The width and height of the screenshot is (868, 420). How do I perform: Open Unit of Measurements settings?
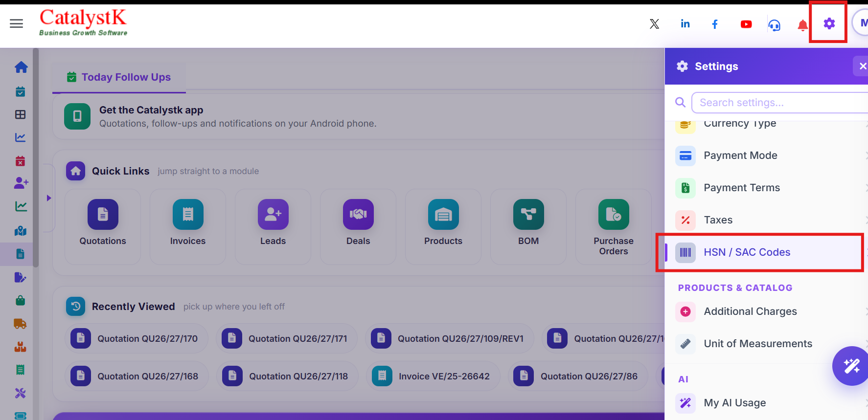pos(767,344)
